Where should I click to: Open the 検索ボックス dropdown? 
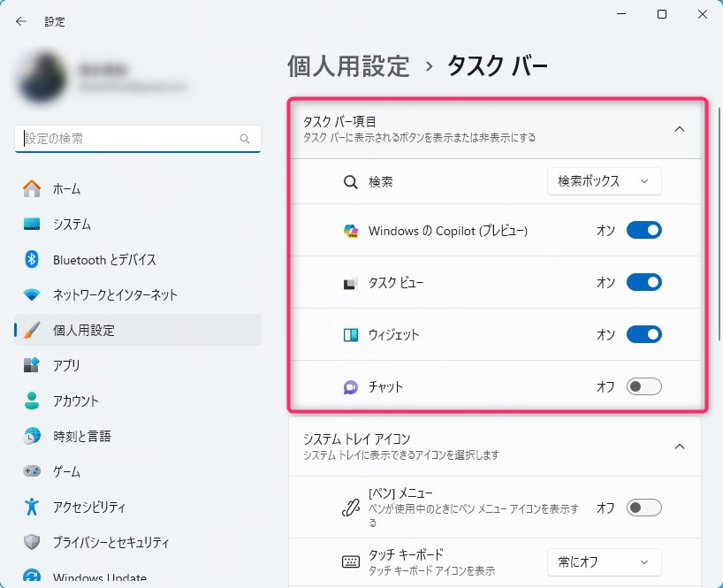click(x=604, y=181)
